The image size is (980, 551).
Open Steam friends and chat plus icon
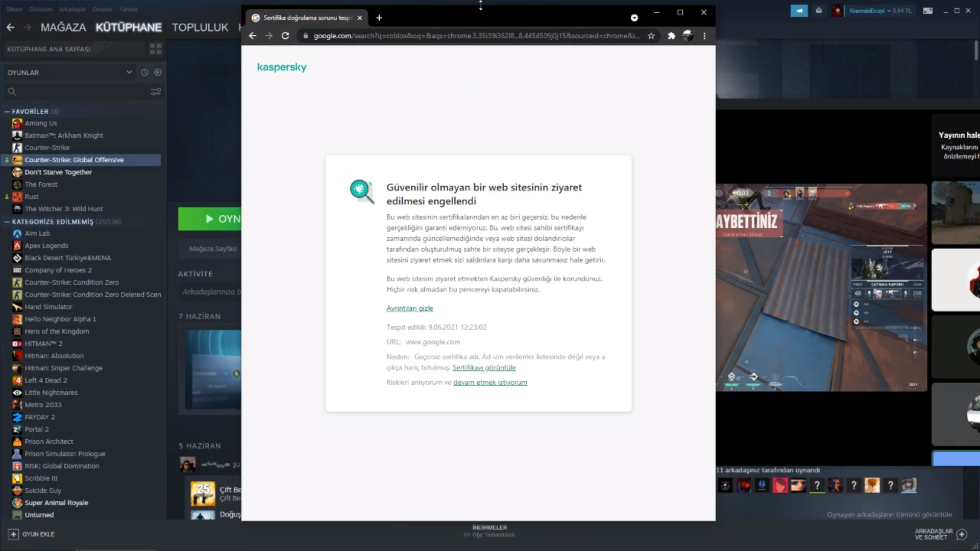click(962, 534)
